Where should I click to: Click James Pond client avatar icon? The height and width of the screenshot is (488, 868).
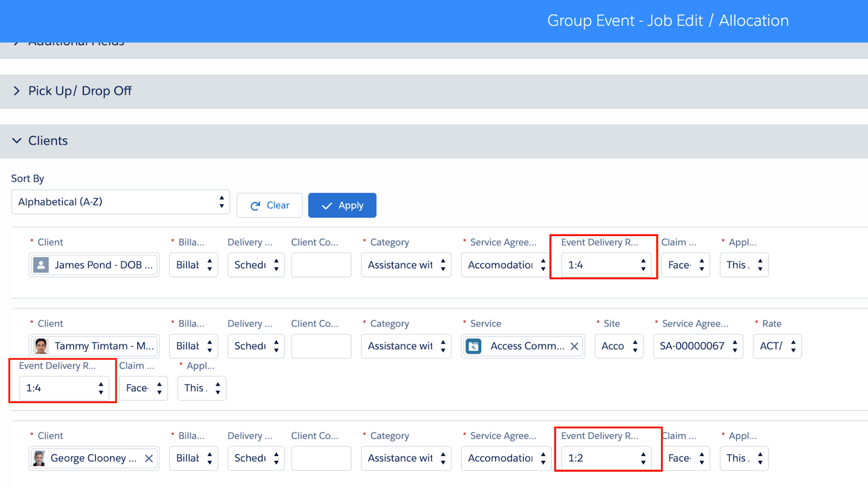tap(41, 265)
